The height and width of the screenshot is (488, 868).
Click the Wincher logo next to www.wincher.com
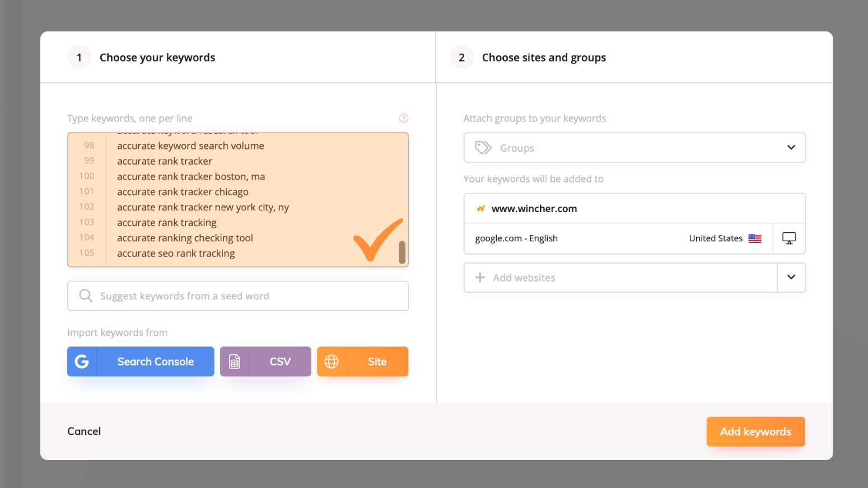point(480,208)
